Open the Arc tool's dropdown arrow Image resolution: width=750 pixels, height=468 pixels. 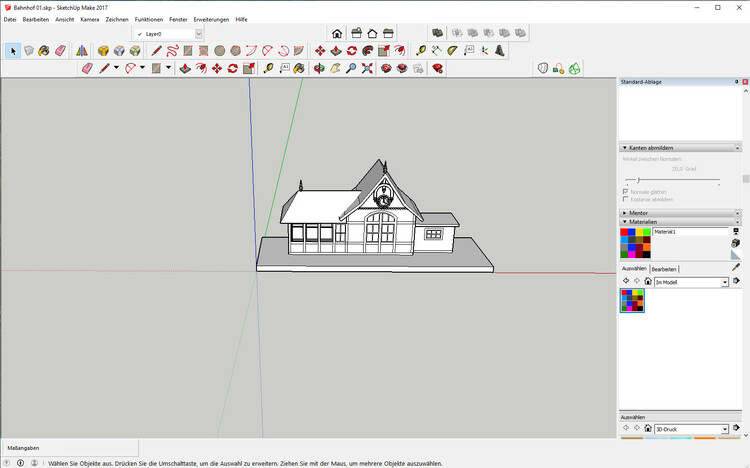coord(142,68)
